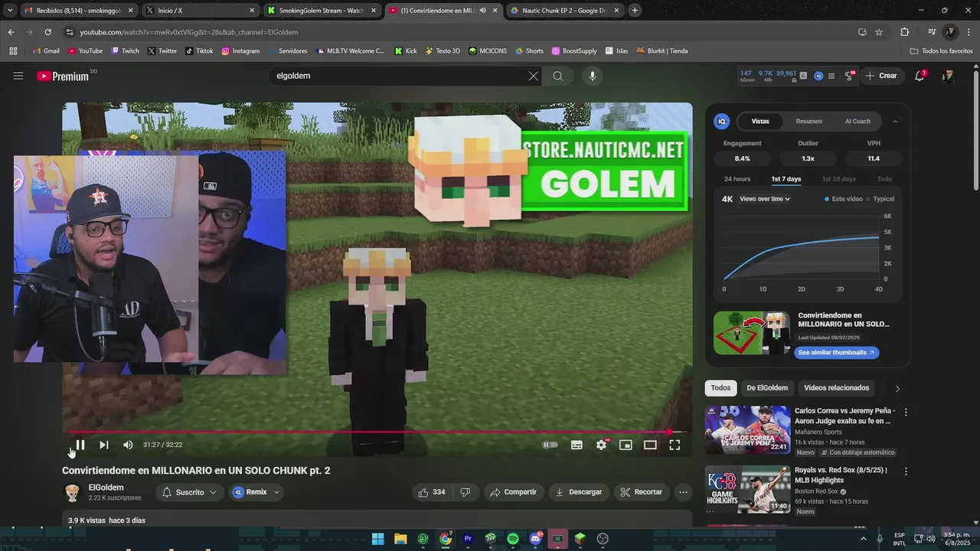Select the 1st 7 days range

[x=786, y=179]
